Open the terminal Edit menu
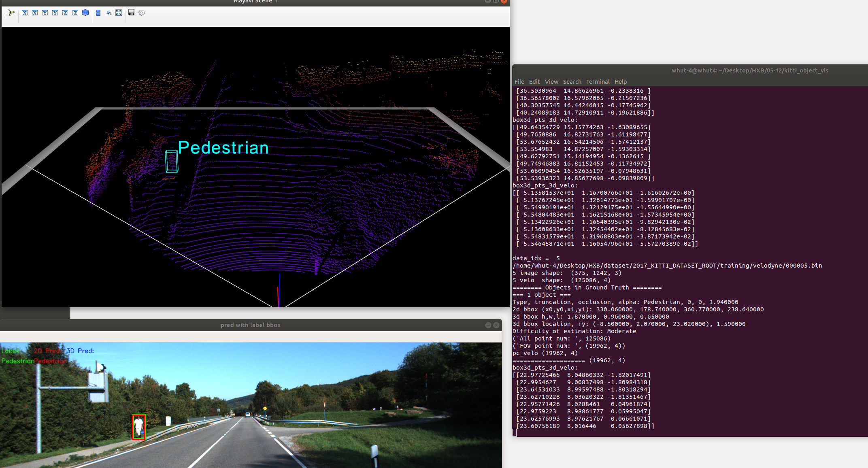 534,82
